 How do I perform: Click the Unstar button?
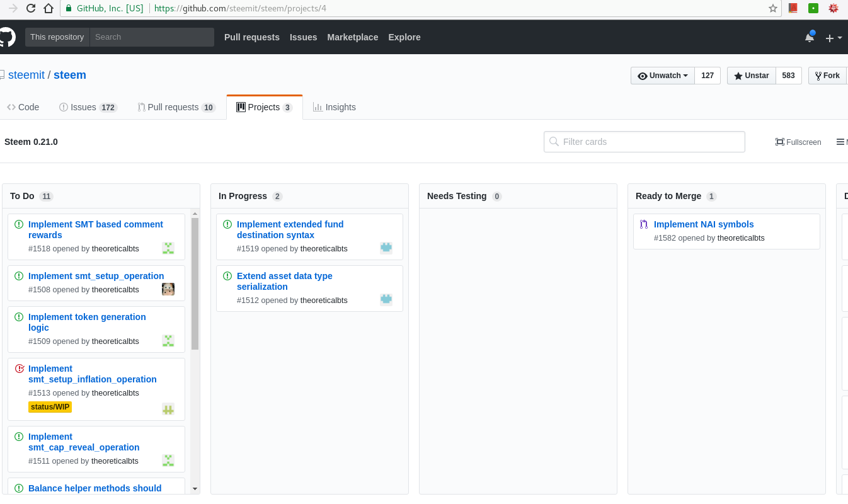coord(752,76)
